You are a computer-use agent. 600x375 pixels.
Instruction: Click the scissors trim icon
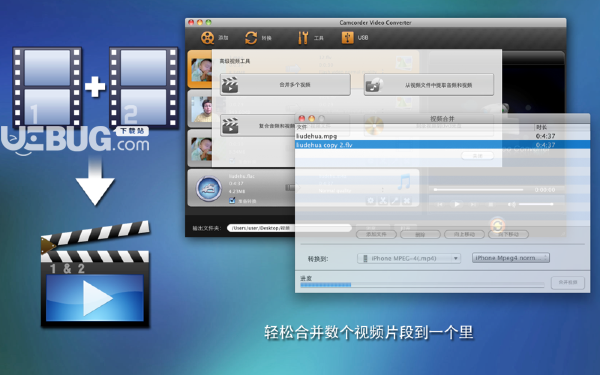(x=383, y=201)
